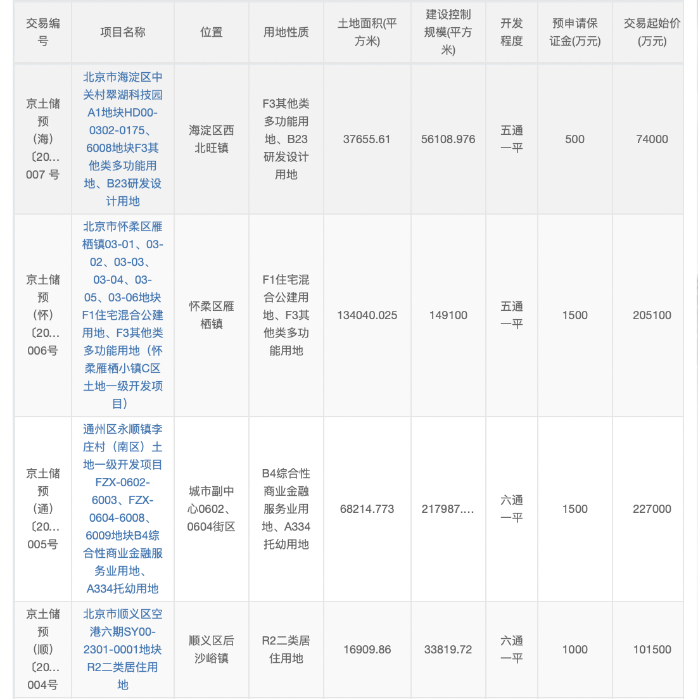Click the 预申请保证金 column header

coord(575,32)
